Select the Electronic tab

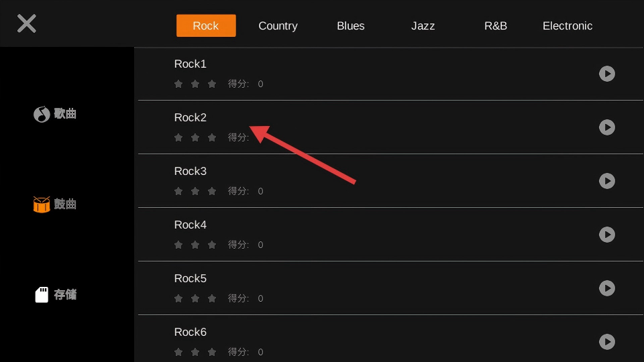[568, 26]
